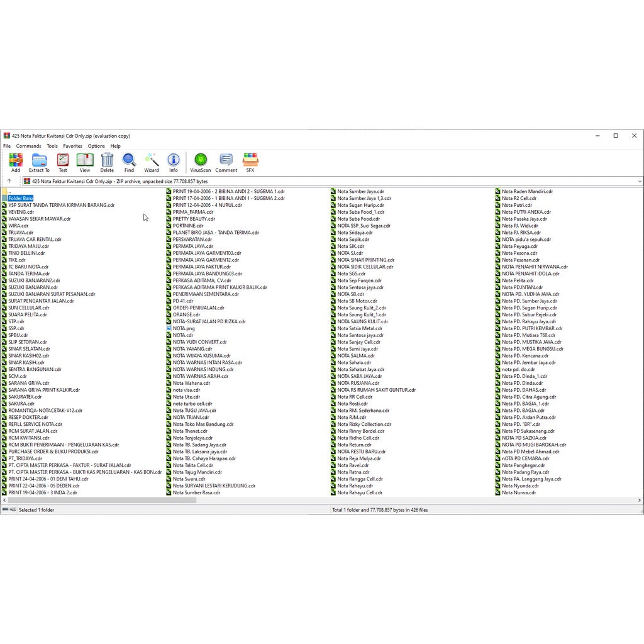Show archive details via the Info icon
This screenshot has height=644, width=644.
point(174,162)
